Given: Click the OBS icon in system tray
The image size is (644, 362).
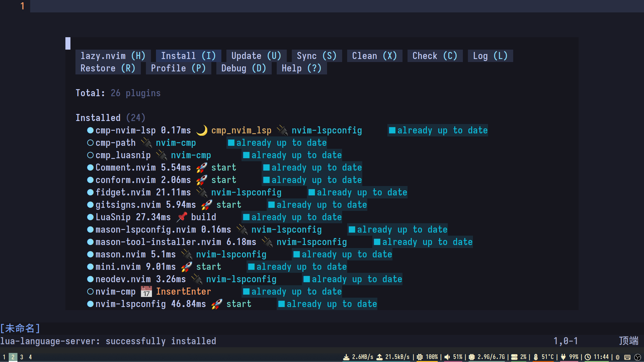Looking at the screenshot, I should (637, 357).
